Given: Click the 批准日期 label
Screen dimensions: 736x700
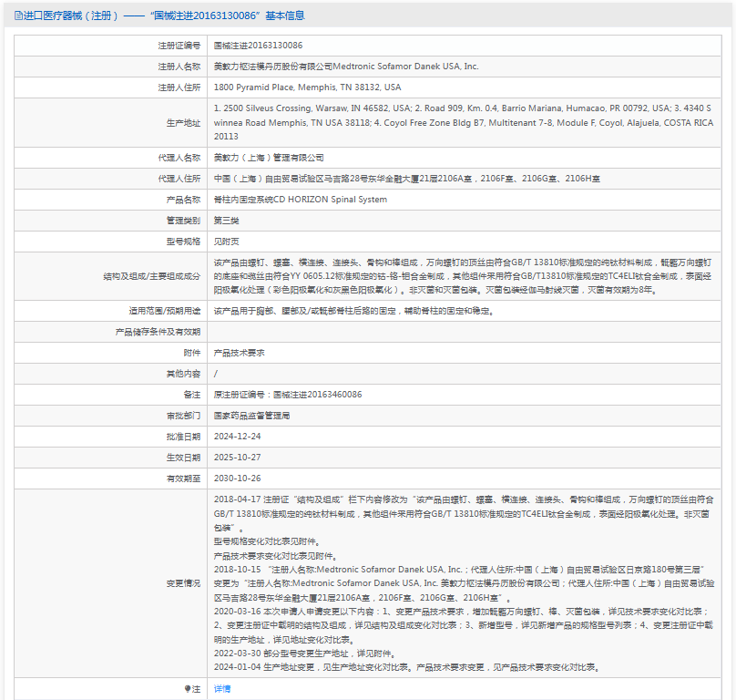Looking at the screenshot, I should (x=183, y=437).
